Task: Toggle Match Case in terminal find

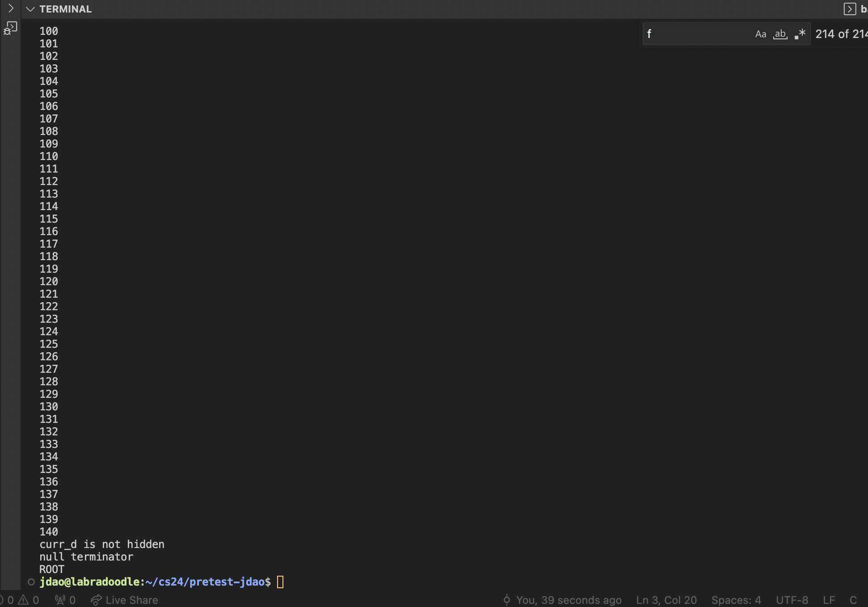Action: 760,34
